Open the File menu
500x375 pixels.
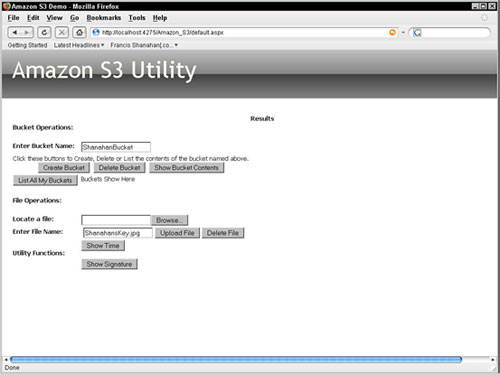point(13,18)
